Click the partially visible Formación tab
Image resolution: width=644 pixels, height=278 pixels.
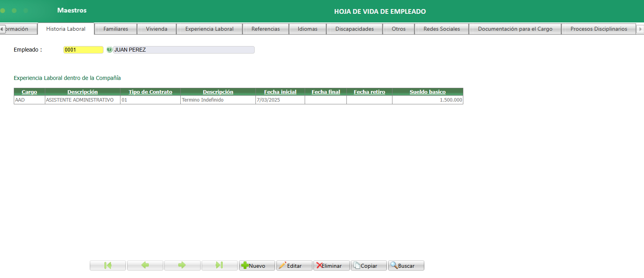click(19, 29)
